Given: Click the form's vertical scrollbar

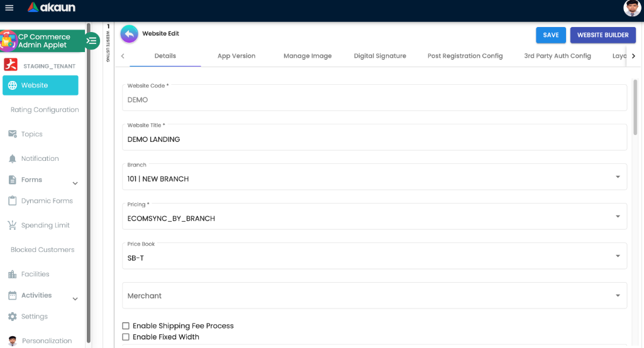Looking at the screenshot, I should point(635,107).
